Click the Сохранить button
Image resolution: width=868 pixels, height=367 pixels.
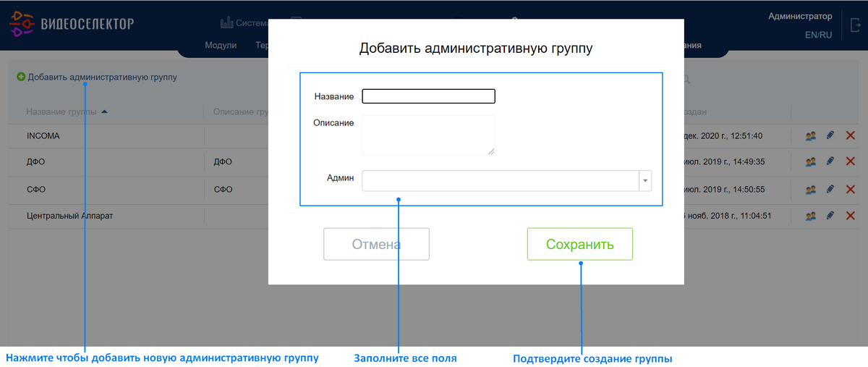pos(580,244)
